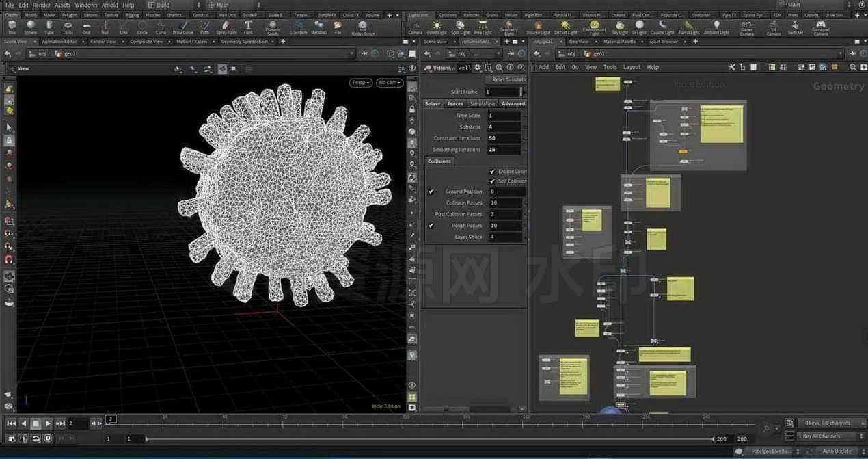868x459 pixels.
Task: Toggle the Self Collisions checkbox
Action: tap(492, 181)
